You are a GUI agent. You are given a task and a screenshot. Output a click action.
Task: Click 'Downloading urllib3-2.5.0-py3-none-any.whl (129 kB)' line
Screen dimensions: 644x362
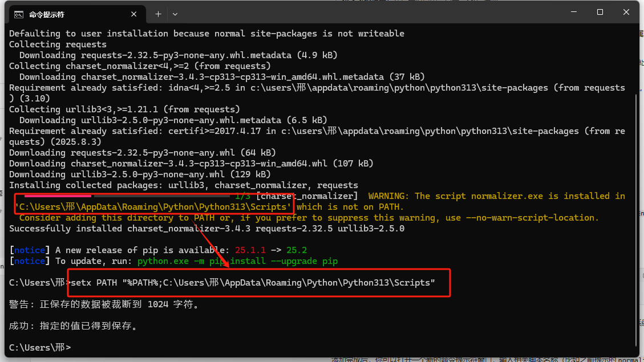[x=140, y=174]
